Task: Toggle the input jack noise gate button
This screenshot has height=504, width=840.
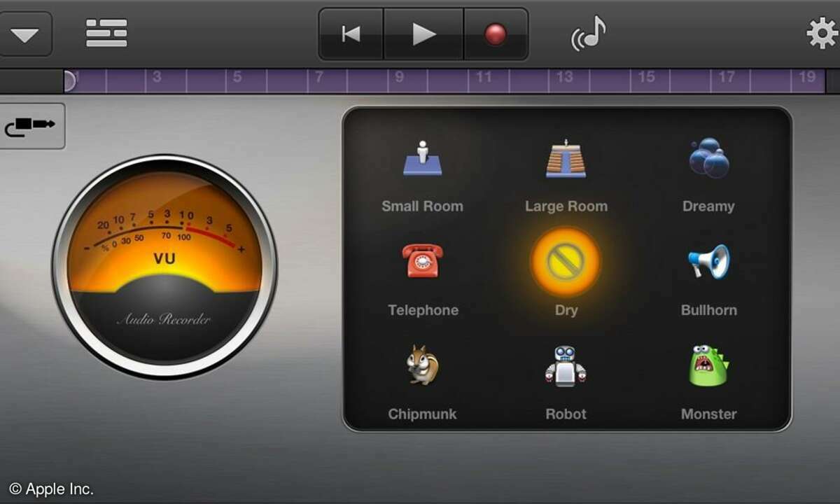Action: 31,127
